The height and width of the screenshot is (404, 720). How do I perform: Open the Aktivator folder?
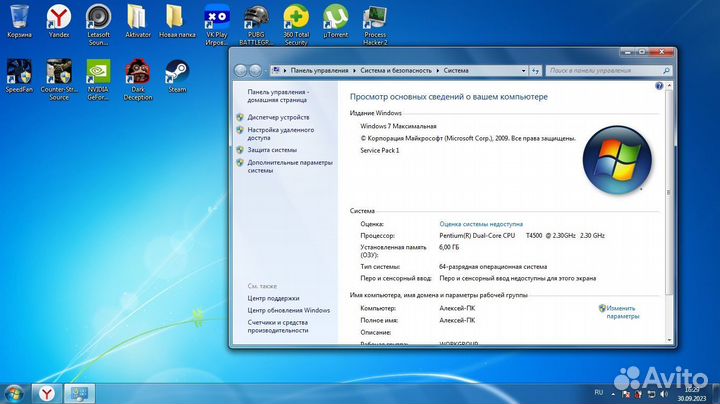138,22
